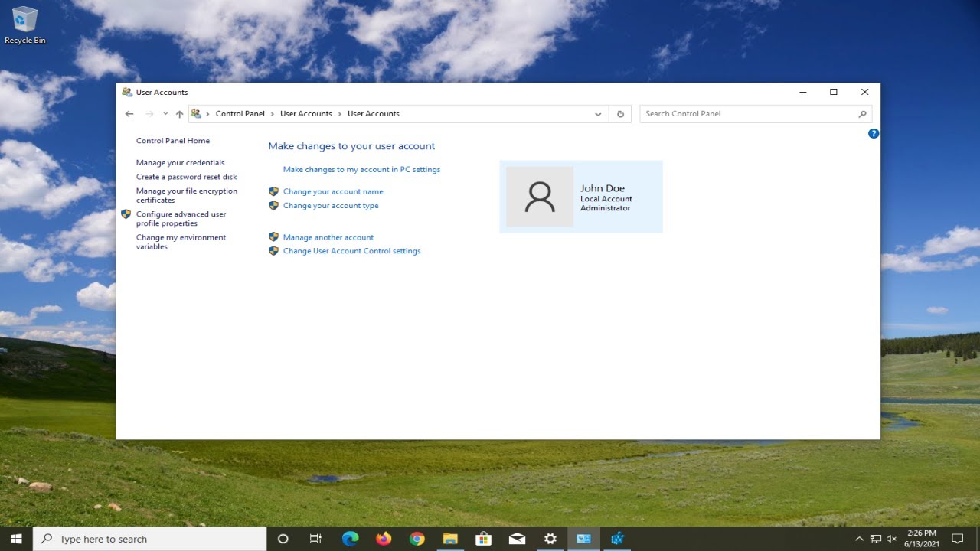Open Control Panel Home link
This screenshot has height=551, width=980.
(173, 141)
